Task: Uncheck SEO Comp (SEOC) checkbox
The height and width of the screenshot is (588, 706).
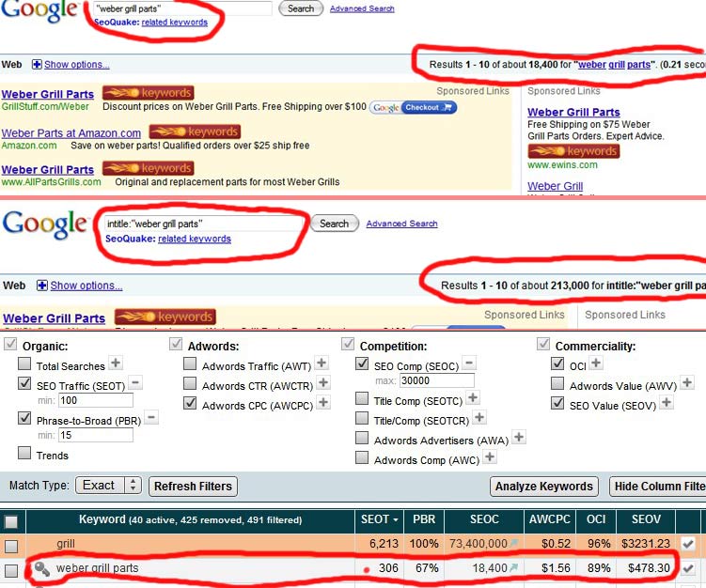Action: coord(362,364)
